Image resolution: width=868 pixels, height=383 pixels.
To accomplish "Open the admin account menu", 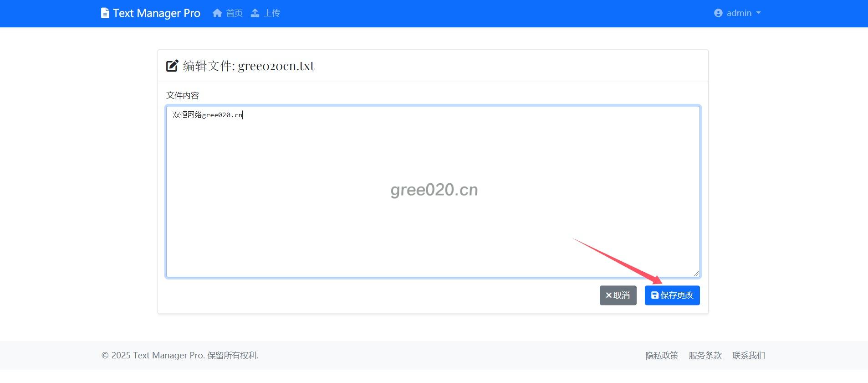I will (738, 13).
